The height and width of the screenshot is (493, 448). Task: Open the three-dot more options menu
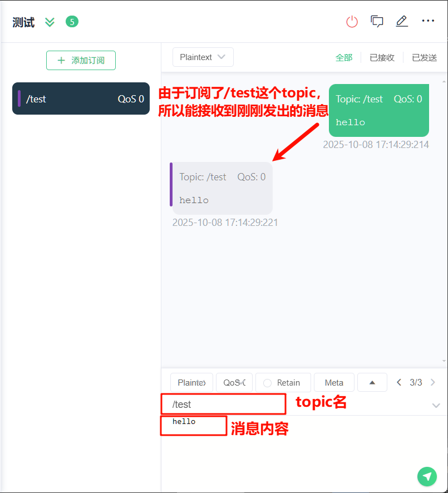coord(428,21)
